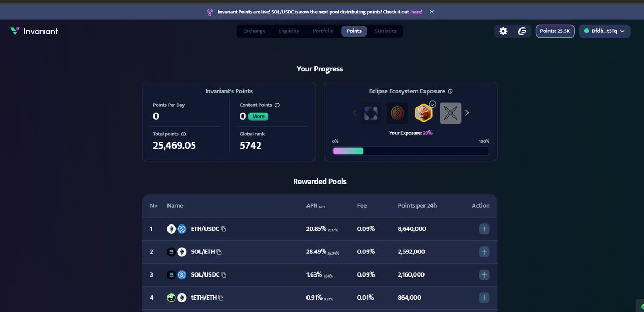
Task: Click the total points 25,469.05 value
Action: click(x=174, y=145)
